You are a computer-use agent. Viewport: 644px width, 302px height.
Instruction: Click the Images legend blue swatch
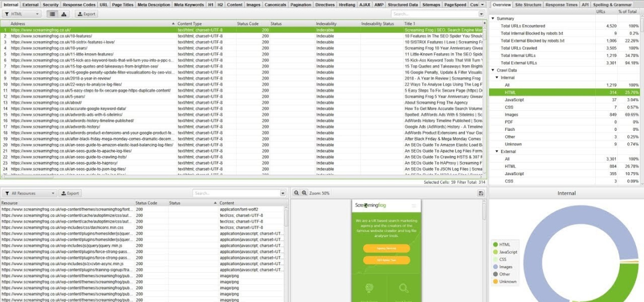[495, 266]
